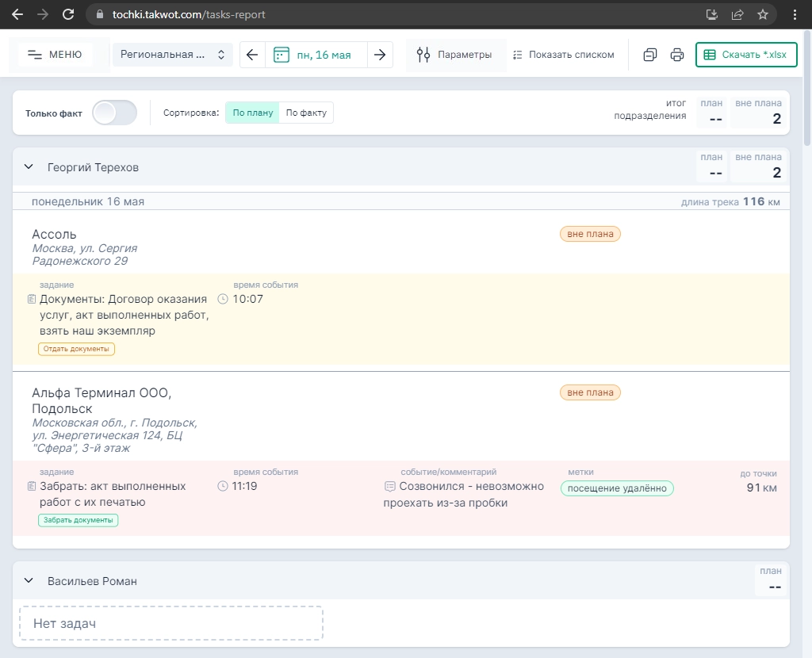Click the collapse all icon
This screenshot has height=658, width=812.
coord(649,55)
